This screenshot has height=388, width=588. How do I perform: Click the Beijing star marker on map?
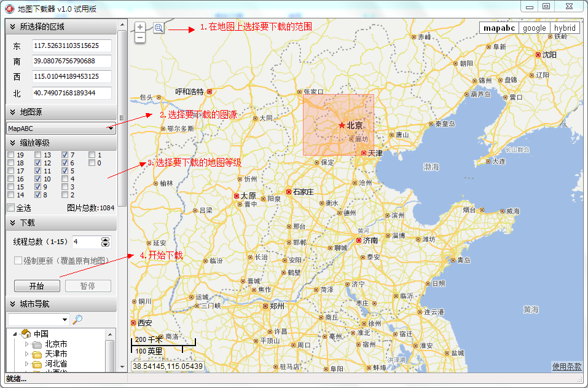(342, 125)
